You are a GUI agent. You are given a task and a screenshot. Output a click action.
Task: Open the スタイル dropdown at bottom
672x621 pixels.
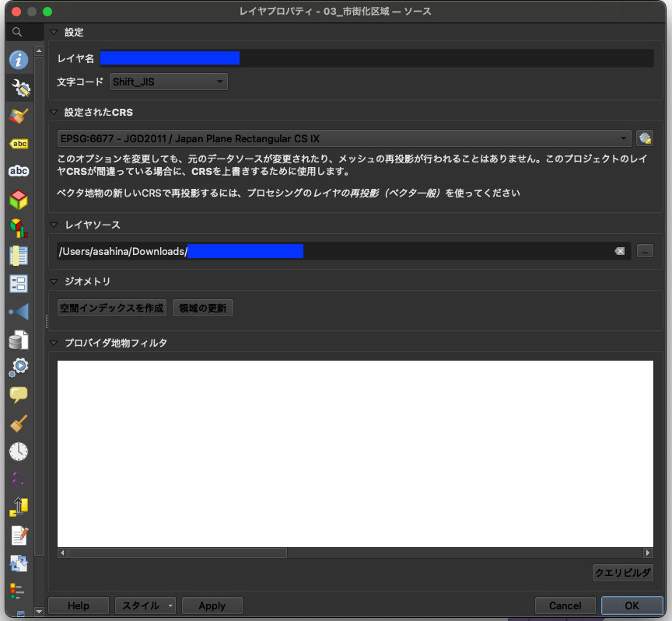click(x=145, y=605)
